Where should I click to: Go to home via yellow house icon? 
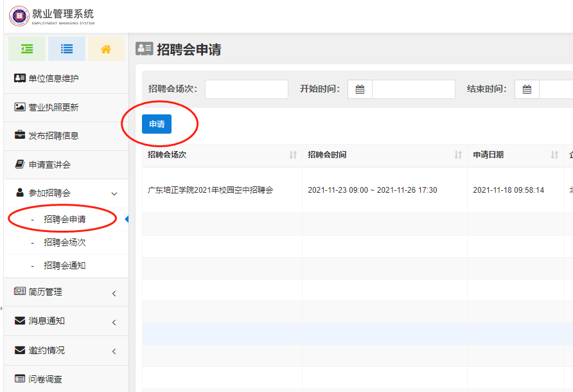pos(106,49)
